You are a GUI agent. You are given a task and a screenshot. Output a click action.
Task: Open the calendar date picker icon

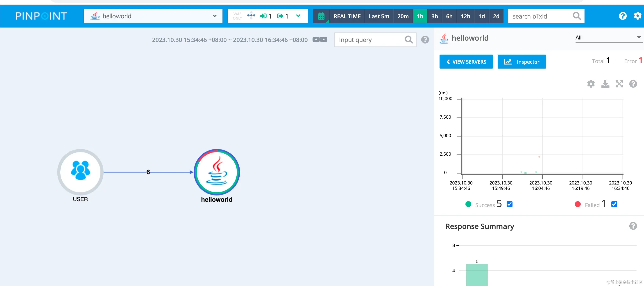(321, 16)
